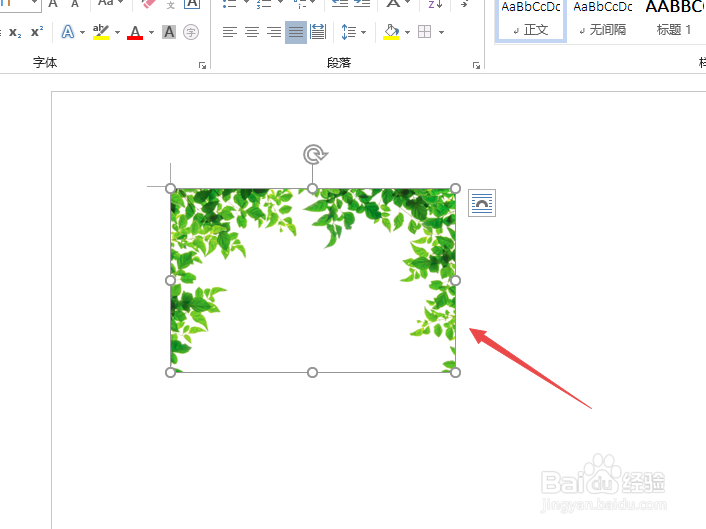Open the multilevel list button

[301, 4]
